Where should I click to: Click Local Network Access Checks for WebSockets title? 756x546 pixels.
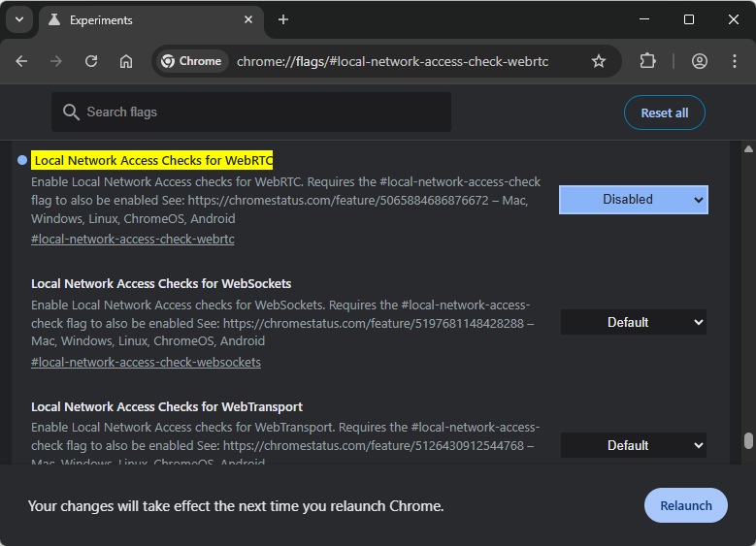click(x=161, y=283)
